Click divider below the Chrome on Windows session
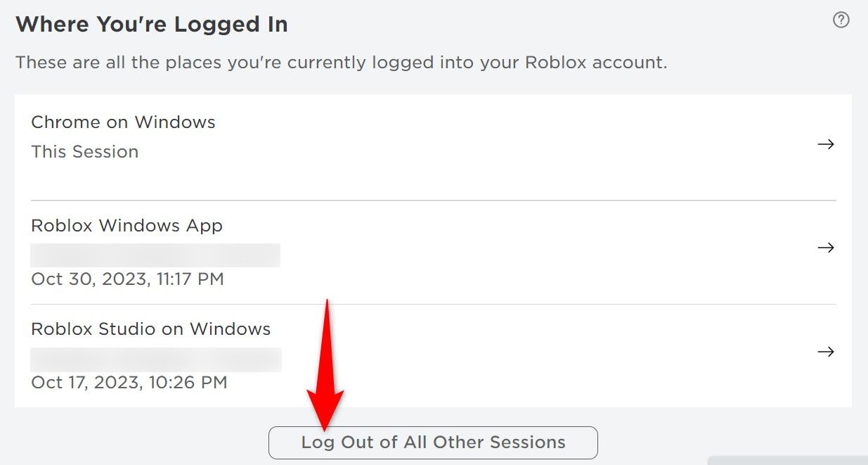This screenshot has width=868, height=465. pyautogui.click(x=433, y=200)
